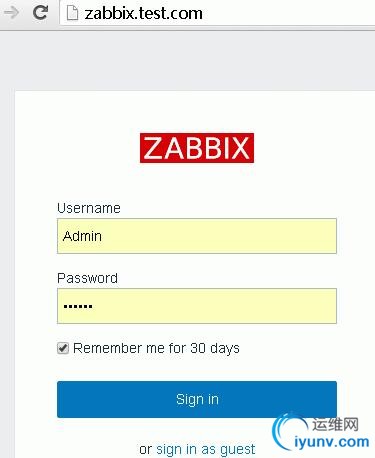Click the 'Remember me for 30 days' label
Viewport: 375px width, 458px height.
(x=156, y=348)
